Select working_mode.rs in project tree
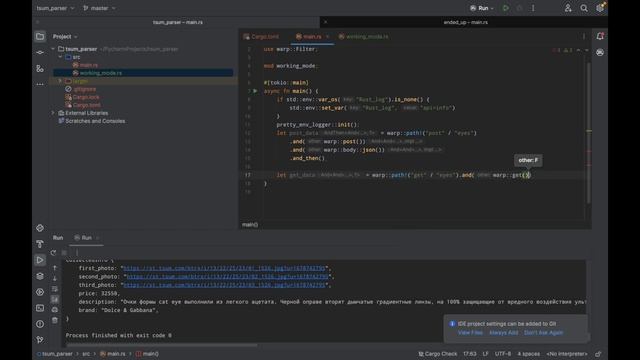This screenshot has height=360, width=640. click(100, 73)
